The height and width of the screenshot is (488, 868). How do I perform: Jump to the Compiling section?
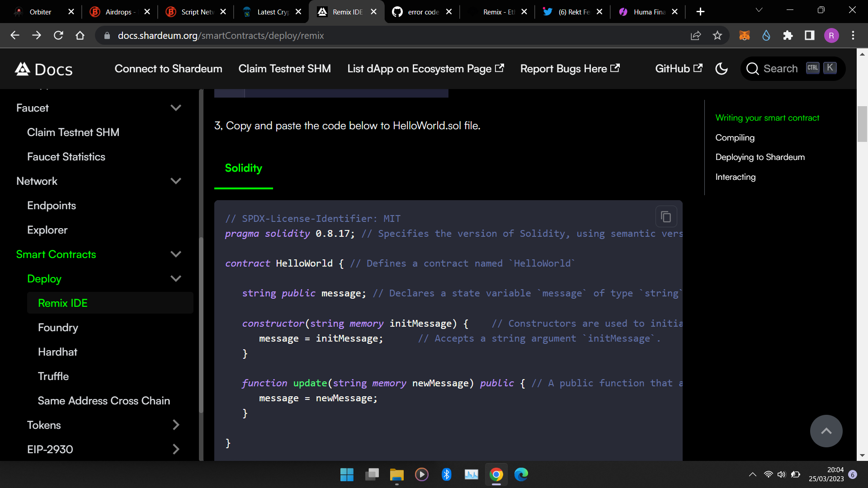pos(735,137)
